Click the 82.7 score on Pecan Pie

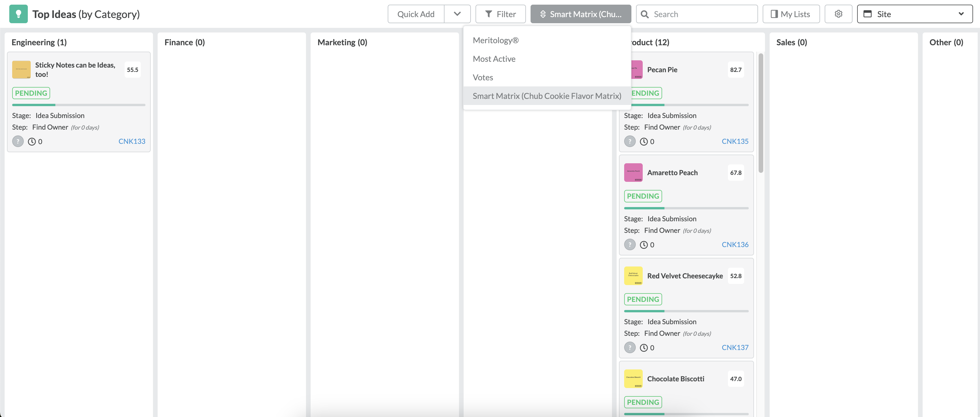[x=735, y=70]
